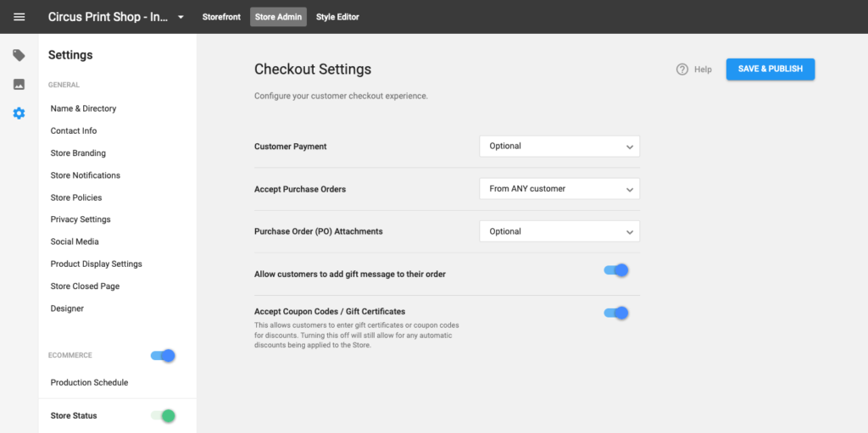868x433 pixels.
Task: Switch the Store Status toggle
Action: 164,415
